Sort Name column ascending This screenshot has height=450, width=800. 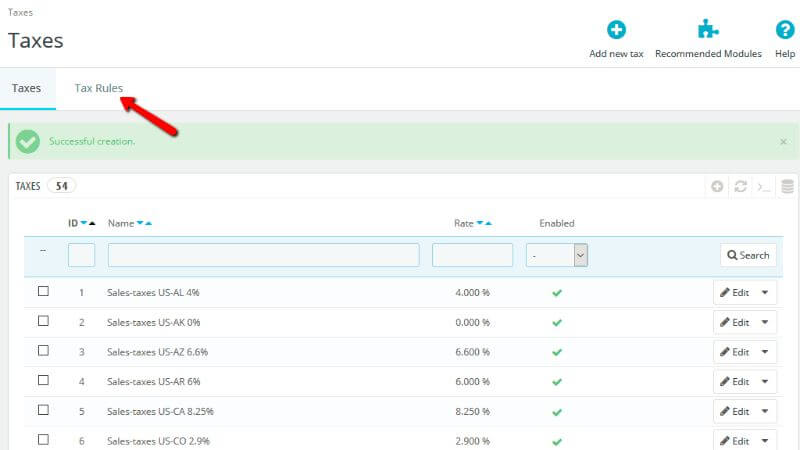click(148, 223)
